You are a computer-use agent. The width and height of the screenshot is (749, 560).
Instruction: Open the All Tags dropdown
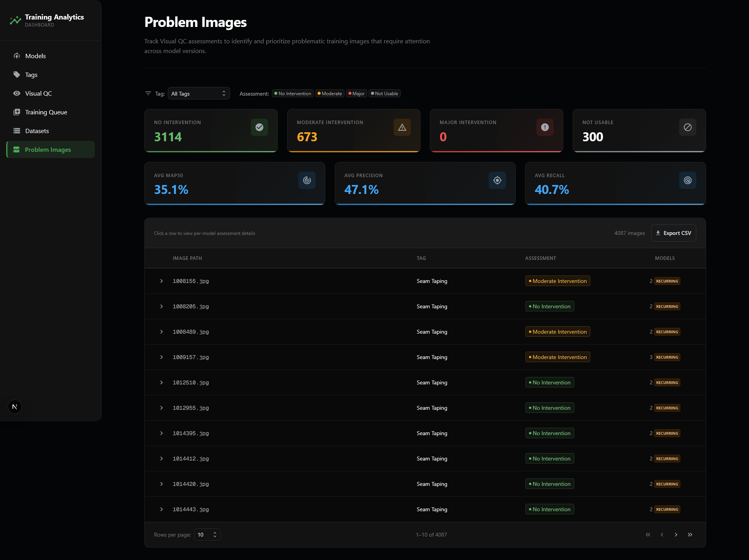(199, 93)
